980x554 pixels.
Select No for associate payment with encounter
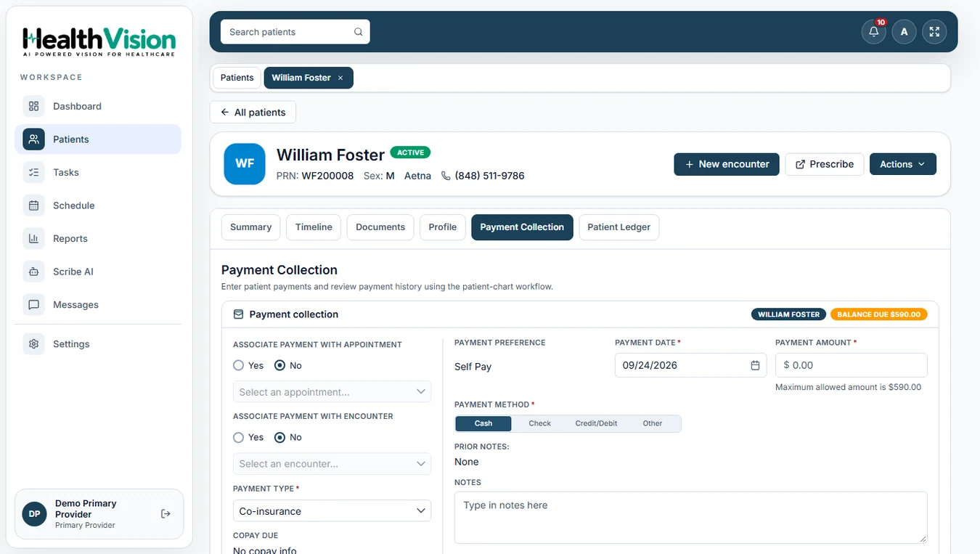tap(279, 437)
